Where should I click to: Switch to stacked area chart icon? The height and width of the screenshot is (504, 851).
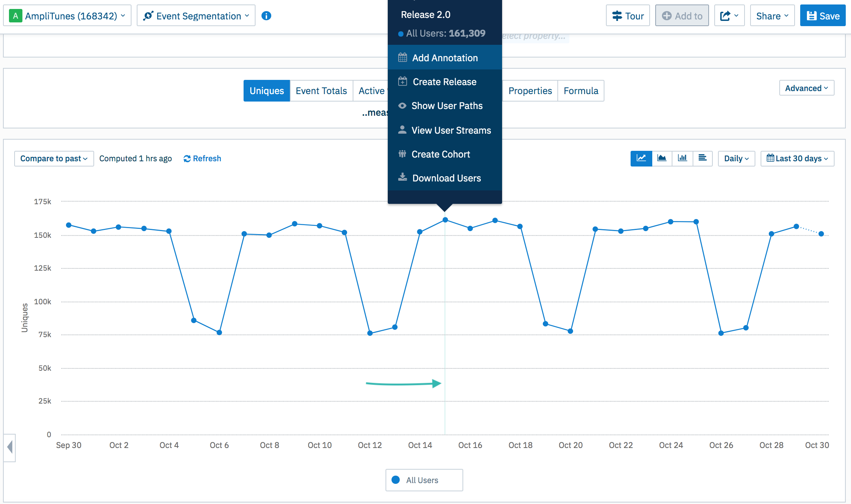coord(662,158)
